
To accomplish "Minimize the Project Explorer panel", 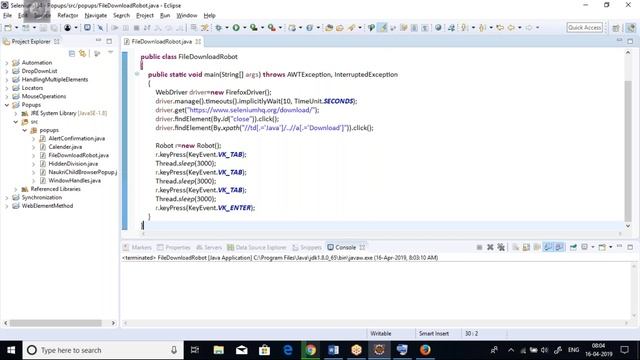I will 98,41.
